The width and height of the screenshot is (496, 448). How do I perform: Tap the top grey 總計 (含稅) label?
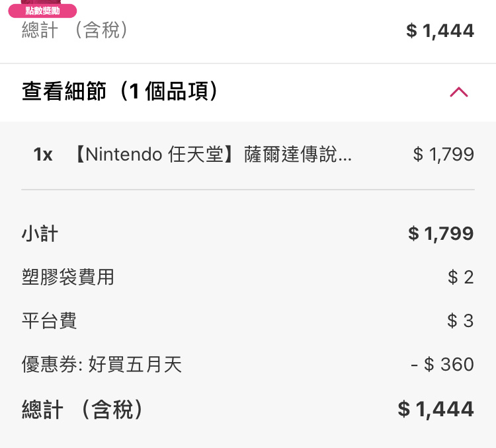(75, 30)
